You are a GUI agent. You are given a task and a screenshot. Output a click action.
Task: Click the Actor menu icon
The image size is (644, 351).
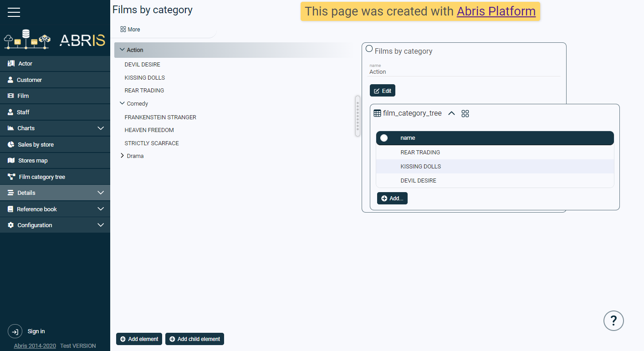tap(11, 63)
